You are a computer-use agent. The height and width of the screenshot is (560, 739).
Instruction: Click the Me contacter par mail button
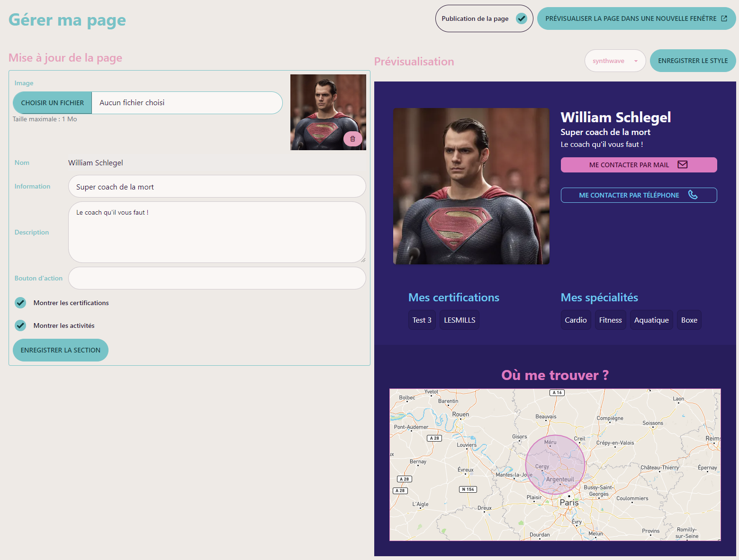pyautogui.click(x=639, y=165)
